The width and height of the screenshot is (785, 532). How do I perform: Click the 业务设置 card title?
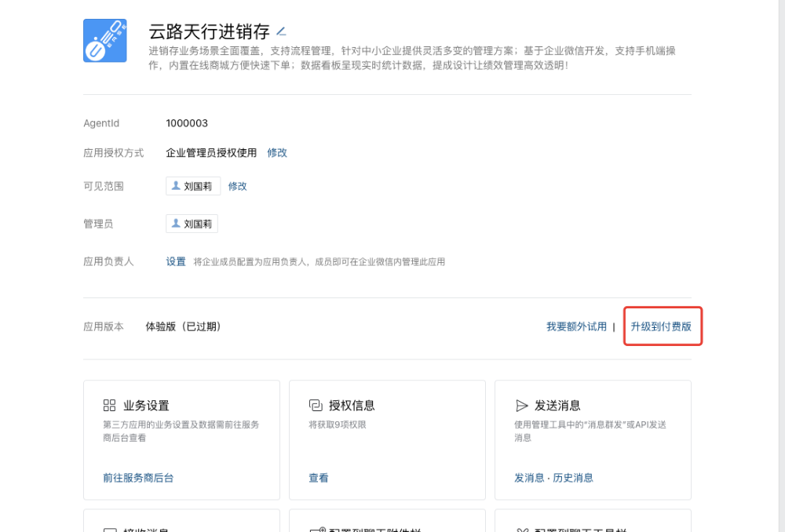tap(146, 405)
